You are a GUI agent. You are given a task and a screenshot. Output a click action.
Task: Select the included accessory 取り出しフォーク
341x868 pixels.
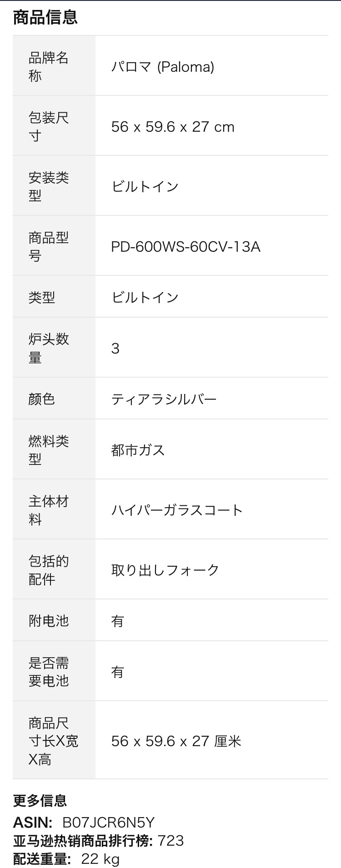[x=165, y=570]
